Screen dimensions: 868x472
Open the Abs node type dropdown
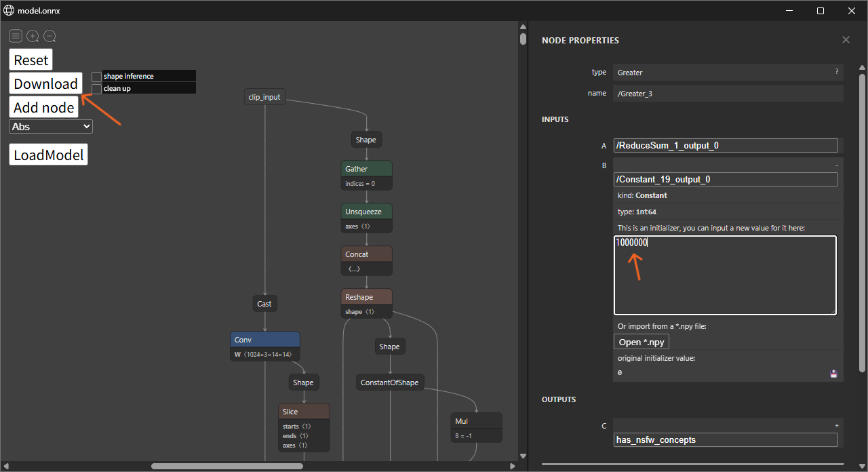coord(51,126)
